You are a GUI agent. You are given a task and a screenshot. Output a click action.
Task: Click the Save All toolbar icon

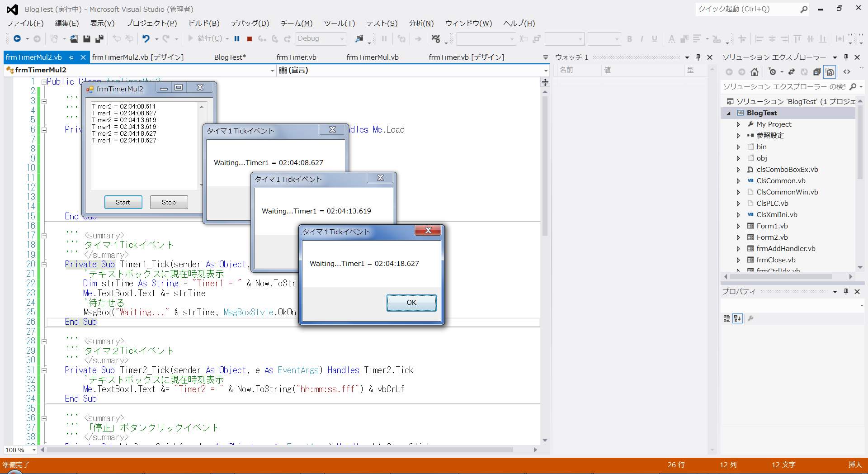[99, 39]
